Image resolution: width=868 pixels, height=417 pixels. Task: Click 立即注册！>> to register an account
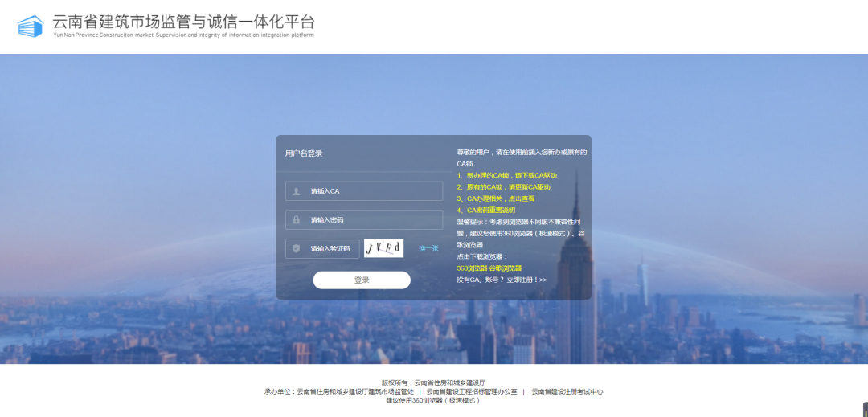[526, 280]
